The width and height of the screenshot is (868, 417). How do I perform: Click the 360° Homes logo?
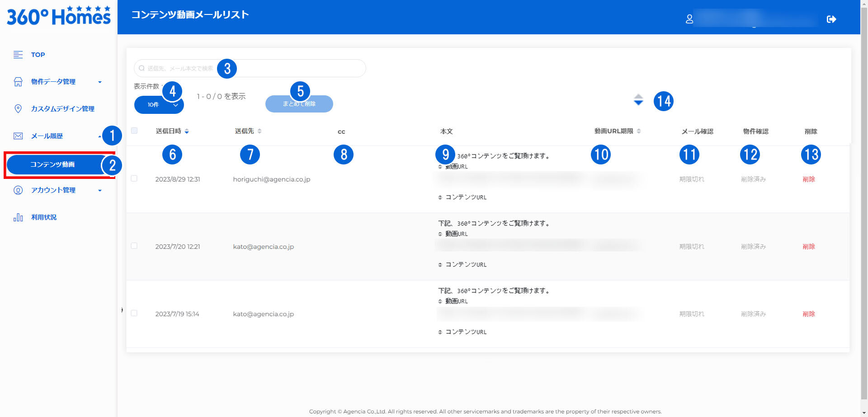pos(58,16)
